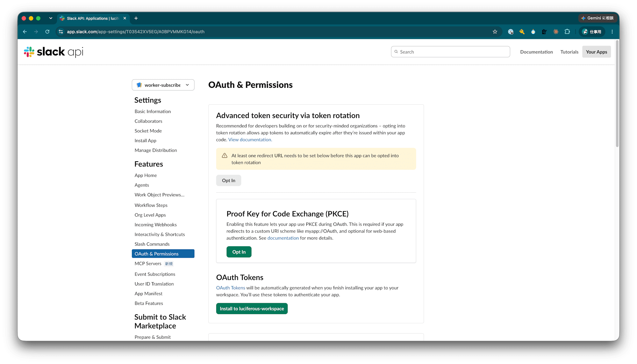
Task: Open the 仕事用 profile menu
Action: 592,32
